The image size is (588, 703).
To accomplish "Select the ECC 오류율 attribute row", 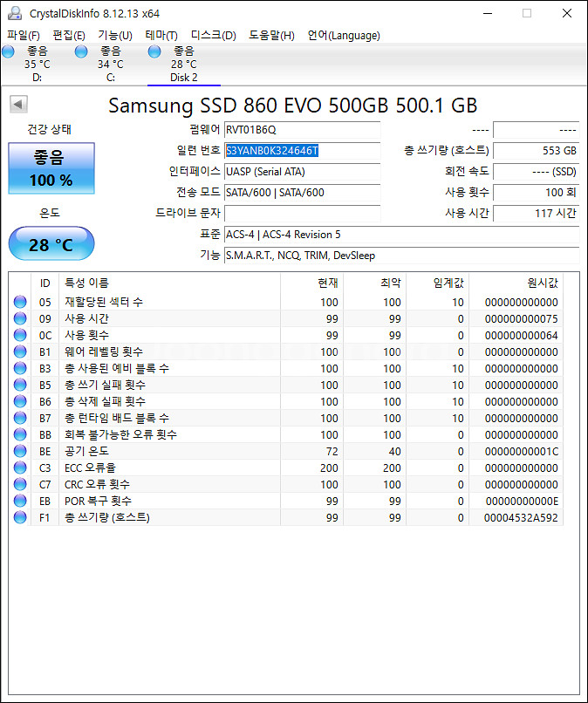I will 286,468.
